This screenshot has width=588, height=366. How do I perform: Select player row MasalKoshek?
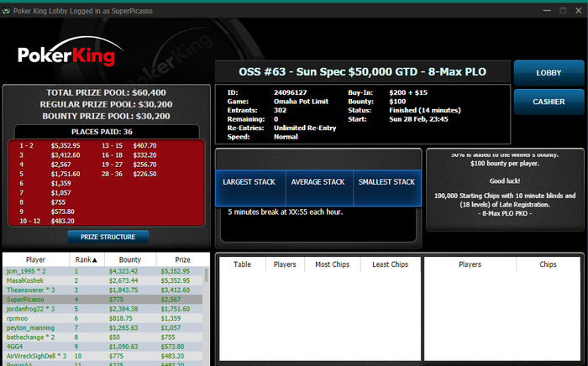tap(102, 280)
